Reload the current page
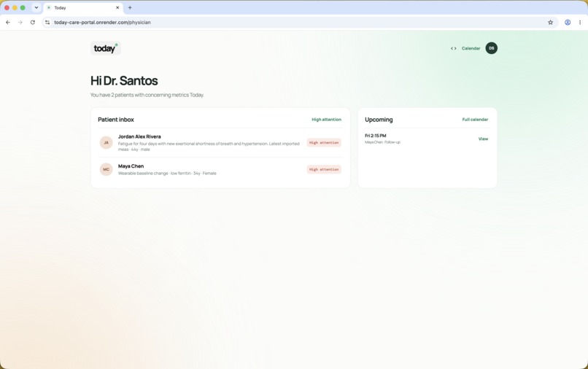The width and height of the screenshot is (588, 369). tap(33, 23)
